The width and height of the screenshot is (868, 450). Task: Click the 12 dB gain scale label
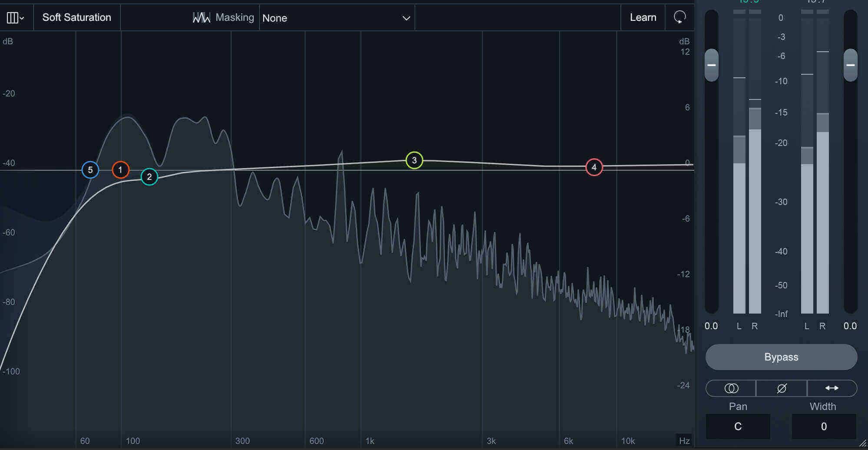685,52
